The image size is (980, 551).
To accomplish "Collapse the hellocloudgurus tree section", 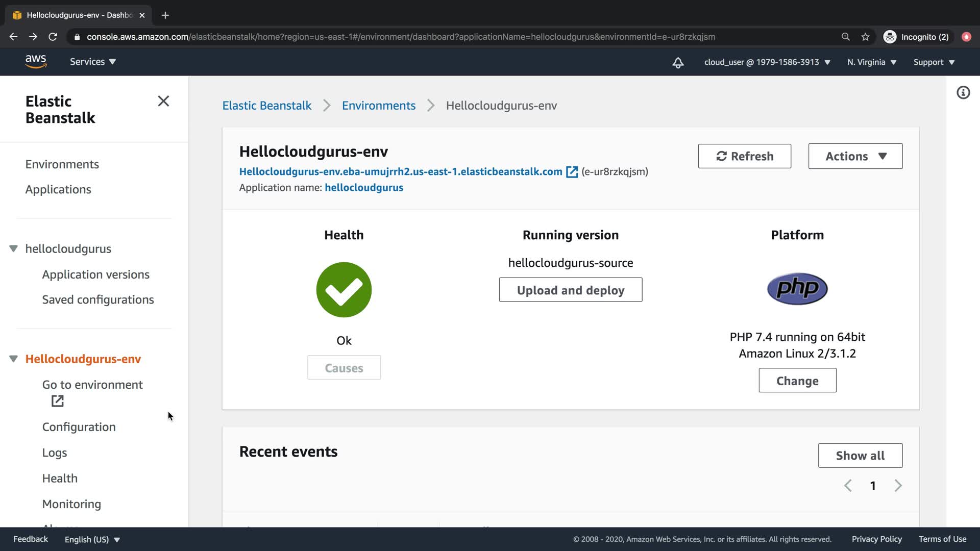I will pos(14,248).
